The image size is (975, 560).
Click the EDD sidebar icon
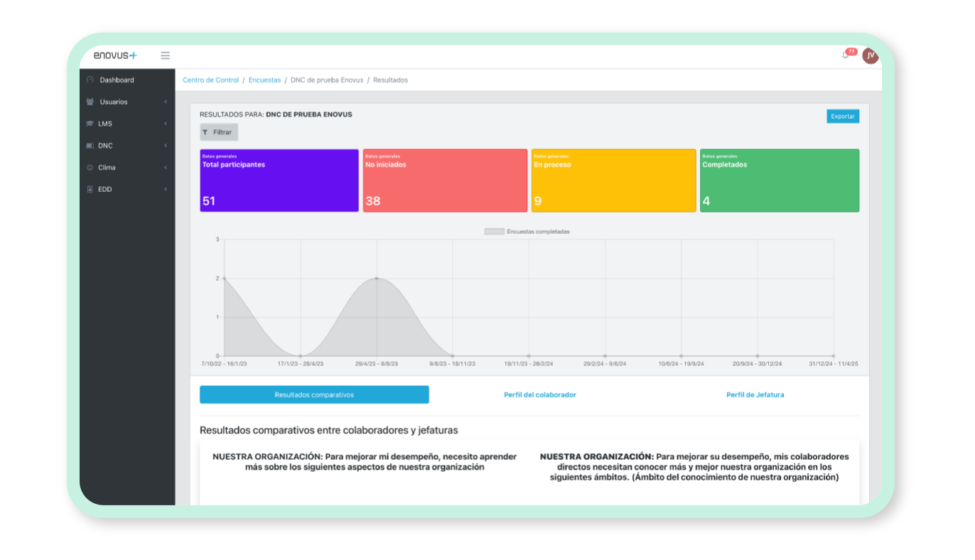90,190
